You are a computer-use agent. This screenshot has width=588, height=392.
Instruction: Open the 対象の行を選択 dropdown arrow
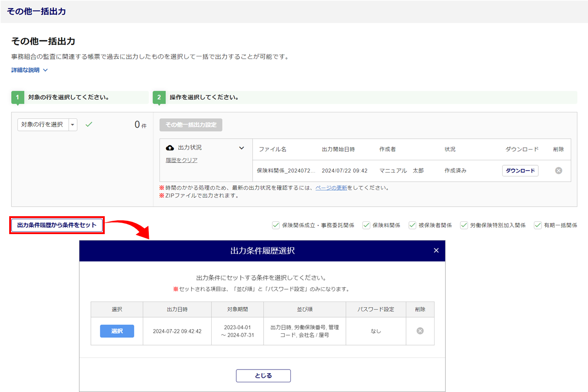point(73,125)
